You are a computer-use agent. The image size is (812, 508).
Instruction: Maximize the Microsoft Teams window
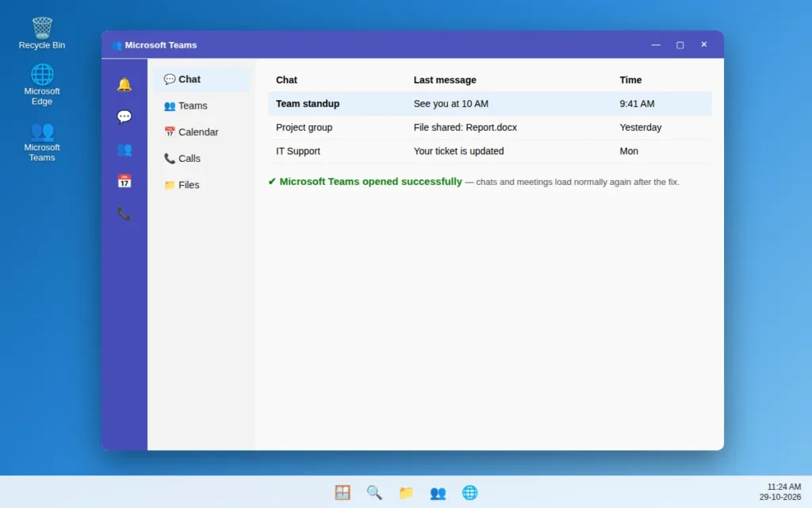click(x=680, y=45)
